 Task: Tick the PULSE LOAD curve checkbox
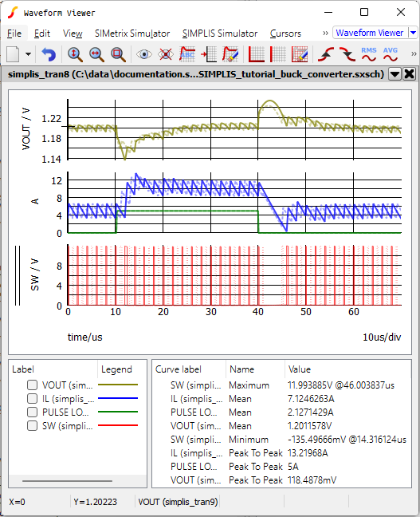pyautogui.click(x=32, y=412)
